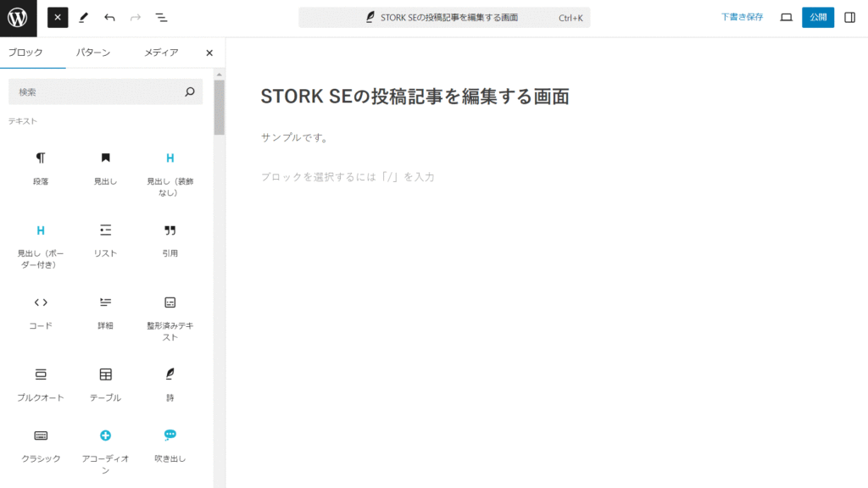Click 下書き保存 to save the draft
This screenshot has height=488, width=868.
pos(742,17)
